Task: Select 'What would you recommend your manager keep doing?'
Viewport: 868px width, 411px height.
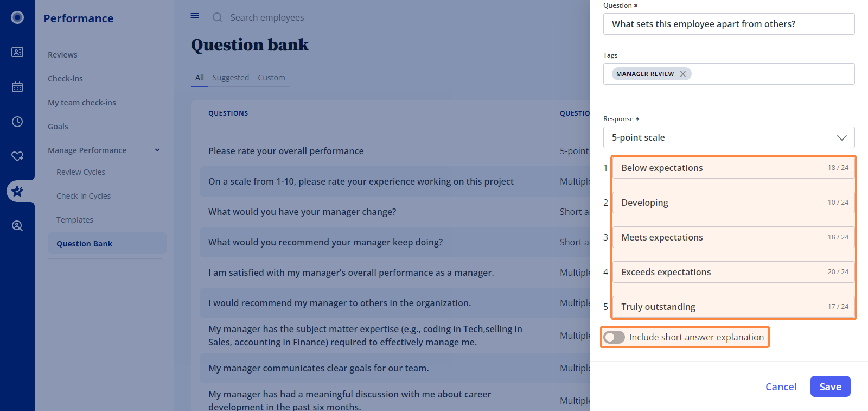Action: coord(325,242)
